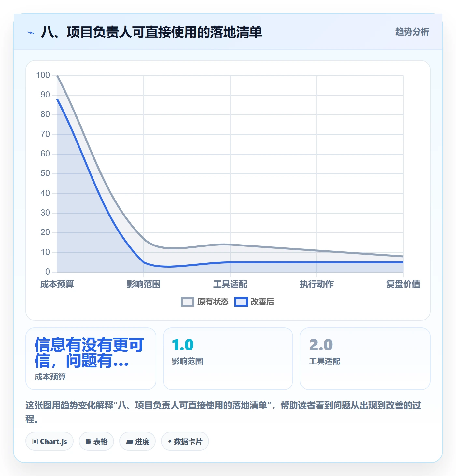Screen dimensions: 456x476
Task: Click the 原有状态 legend label
Action: click(x=213, y=302)
